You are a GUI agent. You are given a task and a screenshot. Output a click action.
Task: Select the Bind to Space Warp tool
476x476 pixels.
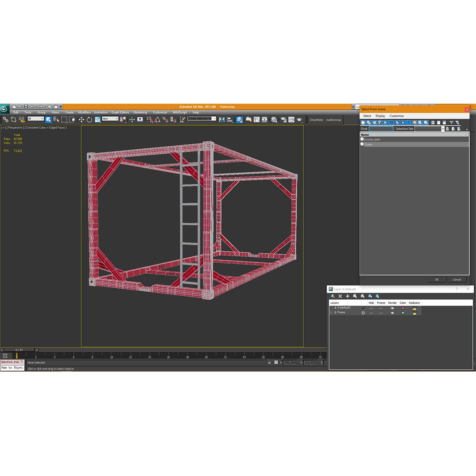(x=22, y=119)
